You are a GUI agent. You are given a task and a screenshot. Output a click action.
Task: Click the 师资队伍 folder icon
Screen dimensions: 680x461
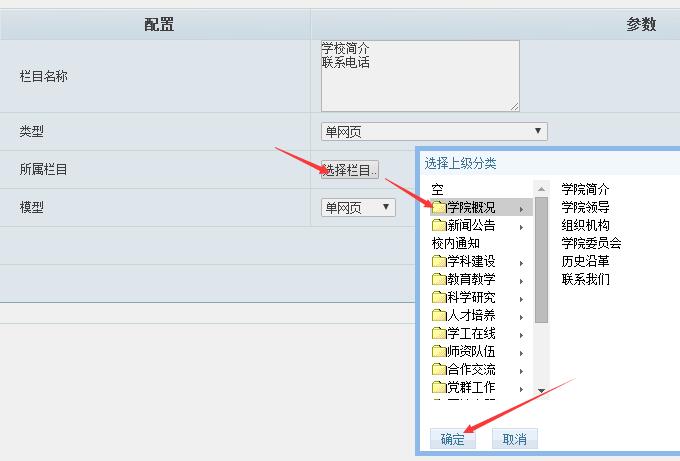439,351
